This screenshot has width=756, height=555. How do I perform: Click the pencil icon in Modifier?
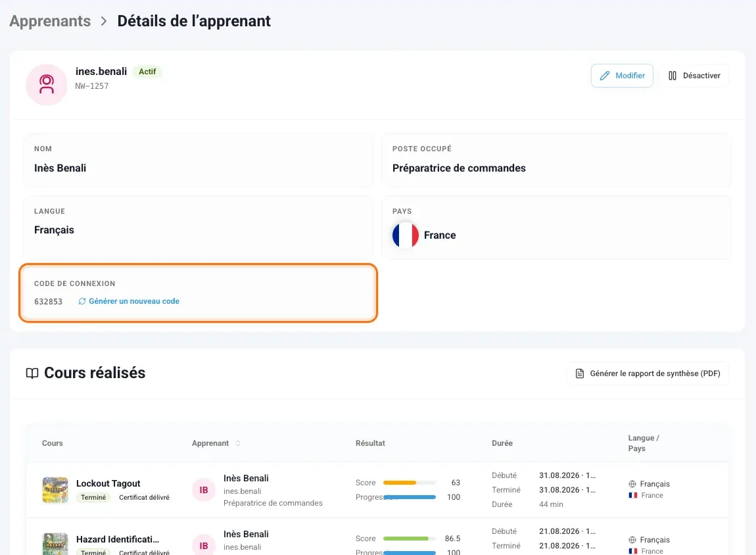605,76
